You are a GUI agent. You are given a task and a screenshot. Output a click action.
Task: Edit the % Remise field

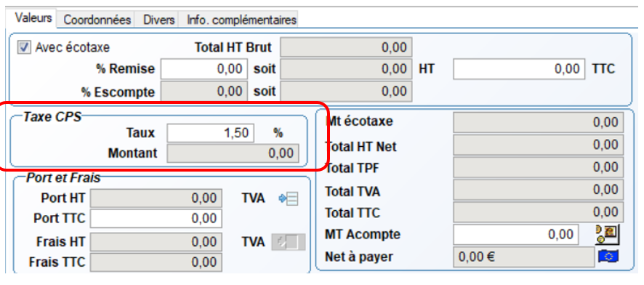[x=204, y=68]
